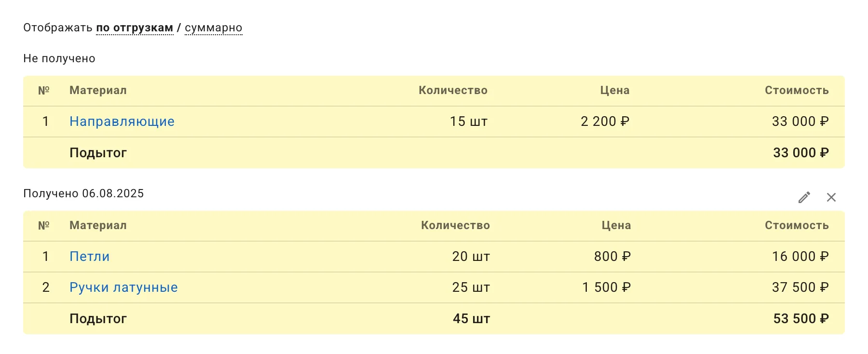868x354 pixels.
Task: Click the Материал column header of Не получено table
Action: point(98,90)
